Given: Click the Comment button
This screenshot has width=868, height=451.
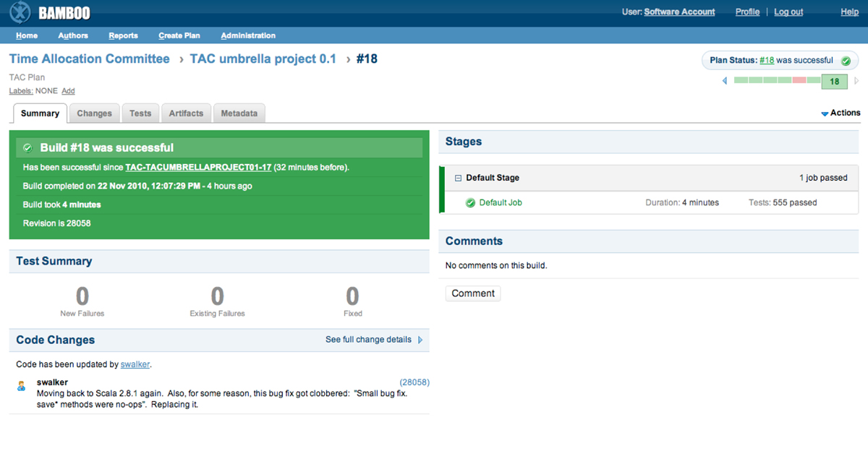Looking at the screenshot, I should coord(473,293).
